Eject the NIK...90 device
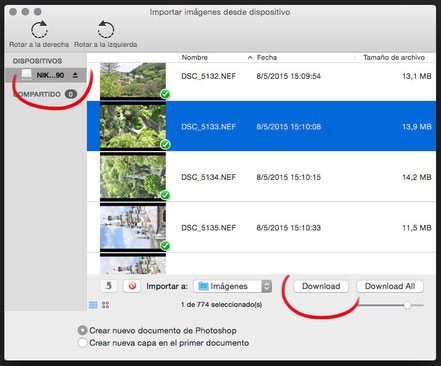The width and height of the screenshot is (441, 366). [x=75, y=75]
